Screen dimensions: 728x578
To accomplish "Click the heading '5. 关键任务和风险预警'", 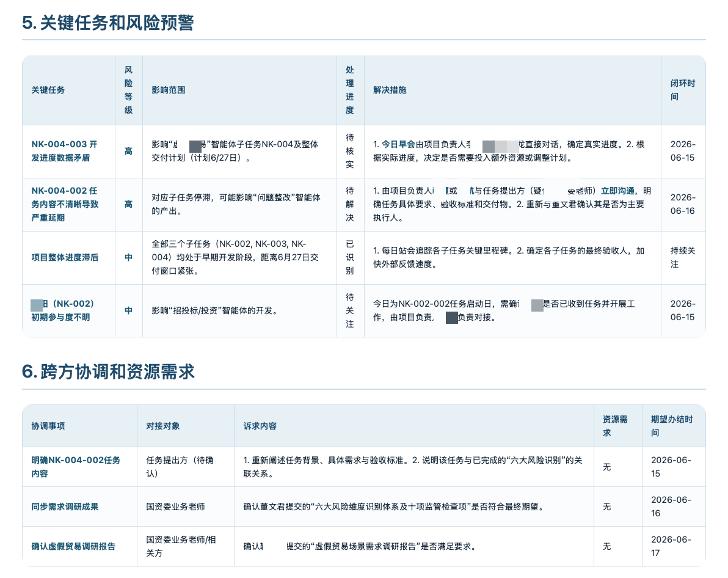I will click(x=107, y=23).
